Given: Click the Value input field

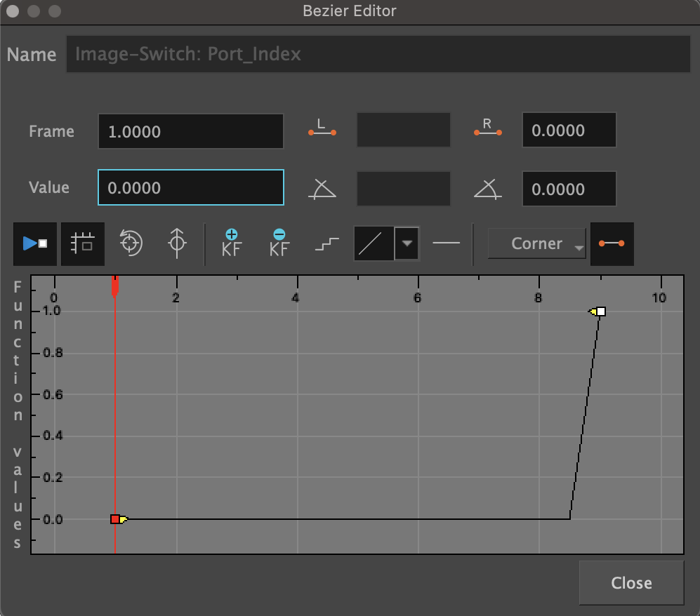Looking at the screenshot, I should click(190, 187).
